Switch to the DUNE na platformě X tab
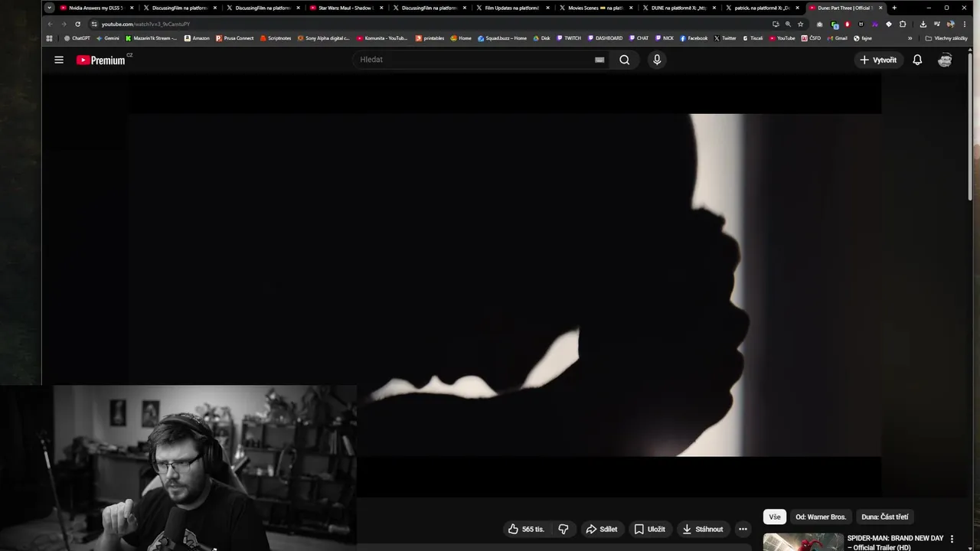 pos(678,8)
